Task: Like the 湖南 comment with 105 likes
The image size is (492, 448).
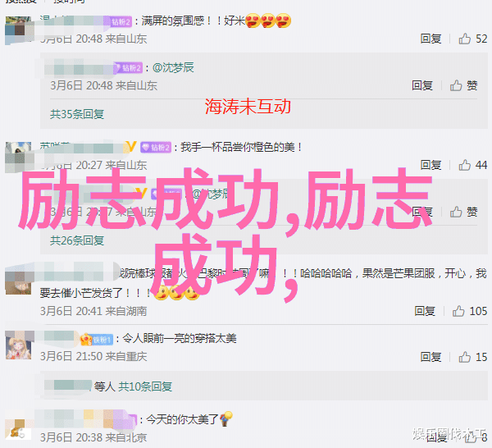Action: (x=458, y=311)
